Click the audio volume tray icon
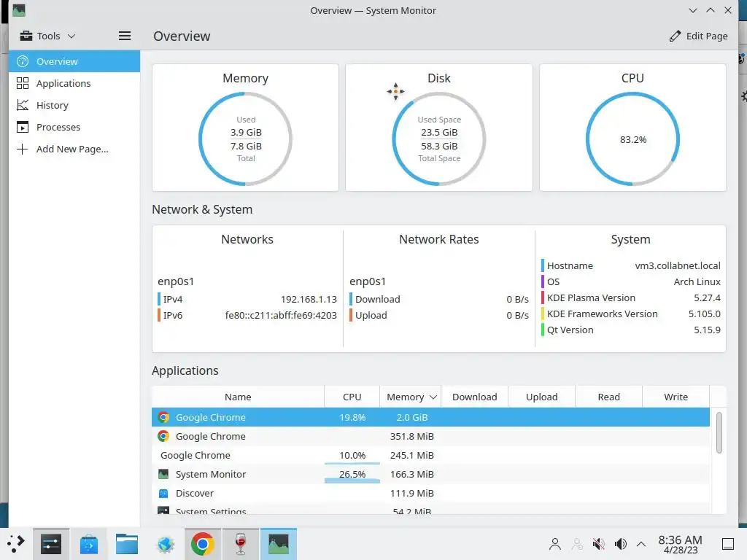 [x=620, y=544]
